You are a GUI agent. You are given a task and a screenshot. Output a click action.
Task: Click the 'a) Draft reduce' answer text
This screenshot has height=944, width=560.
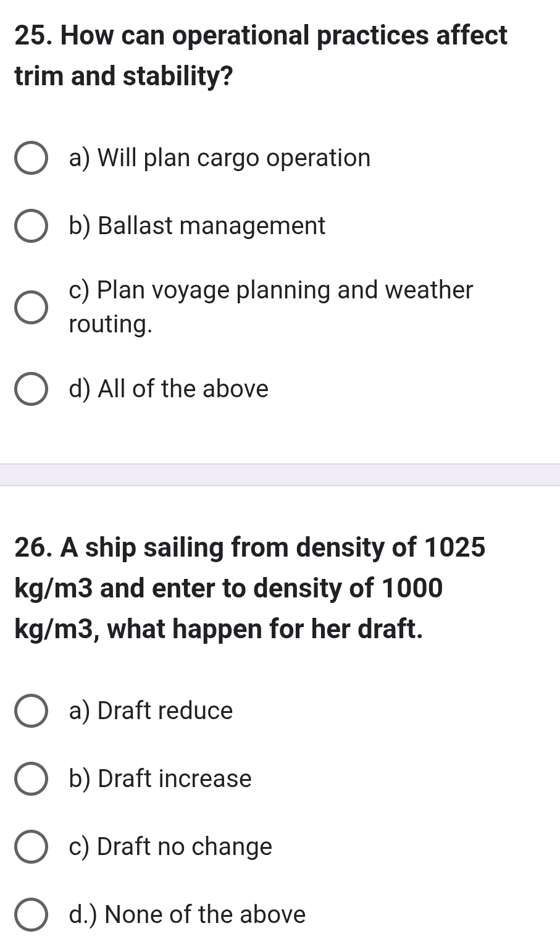151,710
